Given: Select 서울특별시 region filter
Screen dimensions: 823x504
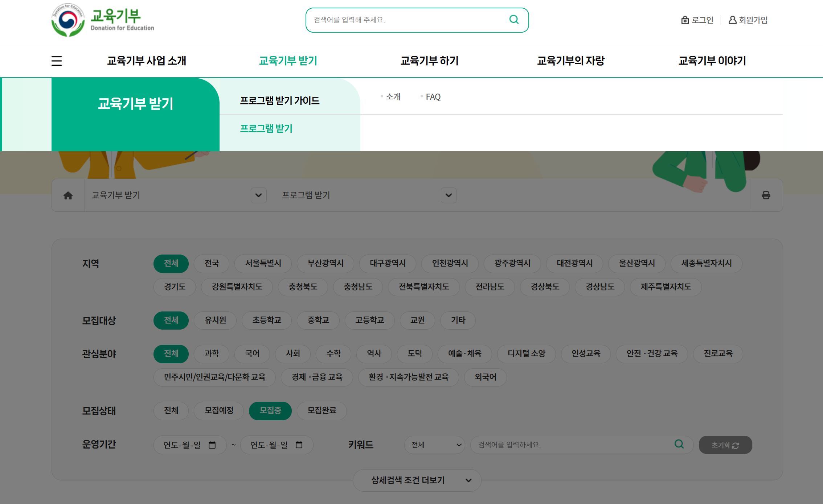Looking at the screenshot, I should (263, 263).
